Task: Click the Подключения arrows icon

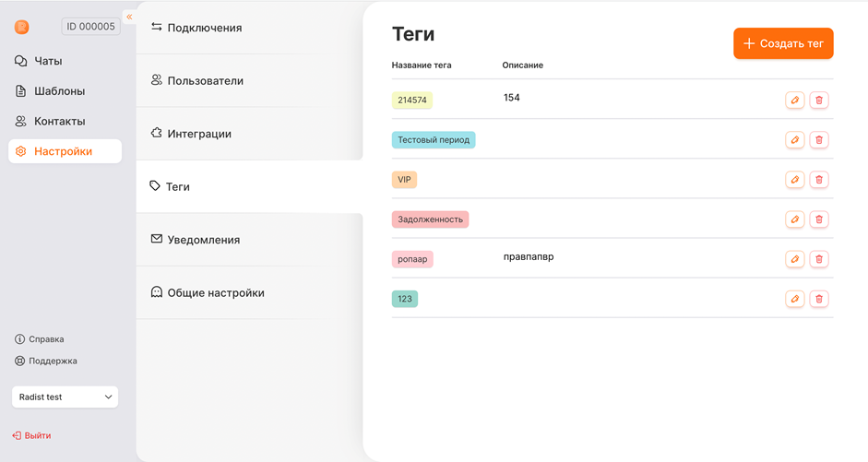Action: (x=157, y=27)
